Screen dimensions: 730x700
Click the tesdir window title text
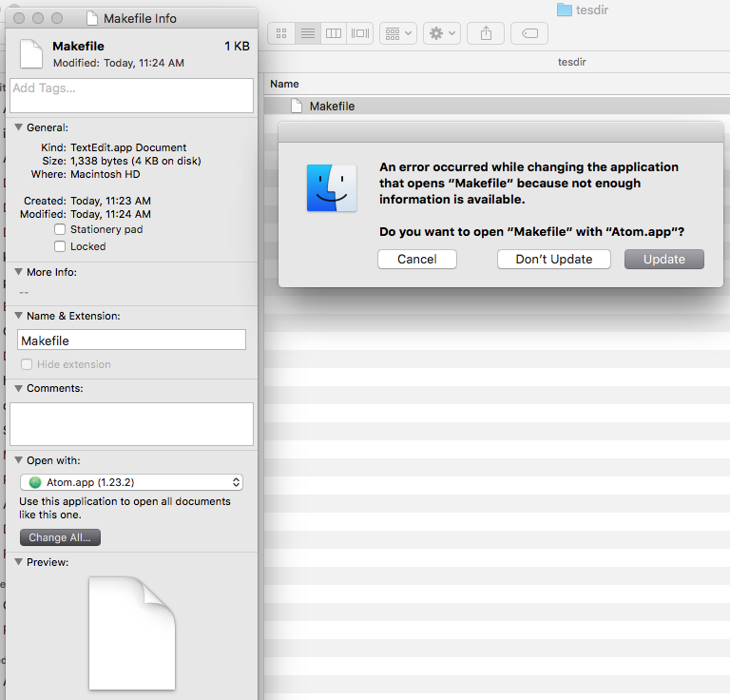click(592, 10)
